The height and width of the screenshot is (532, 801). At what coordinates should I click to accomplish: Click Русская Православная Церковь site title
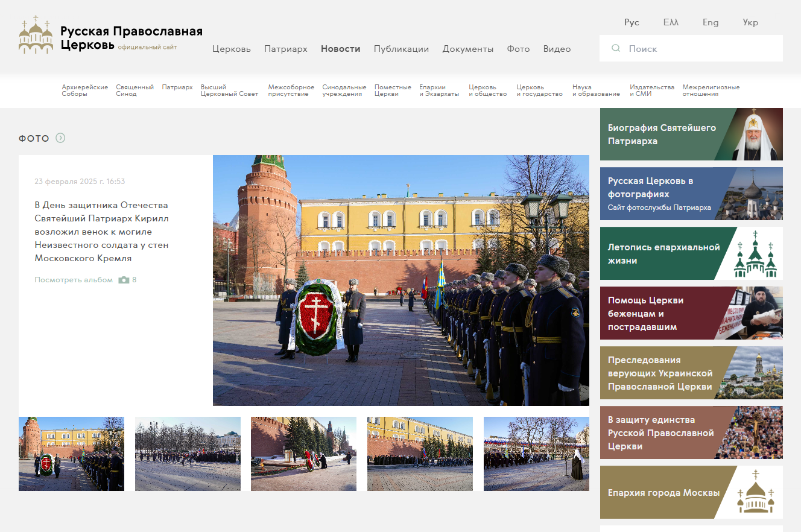(x=131, y=38)
